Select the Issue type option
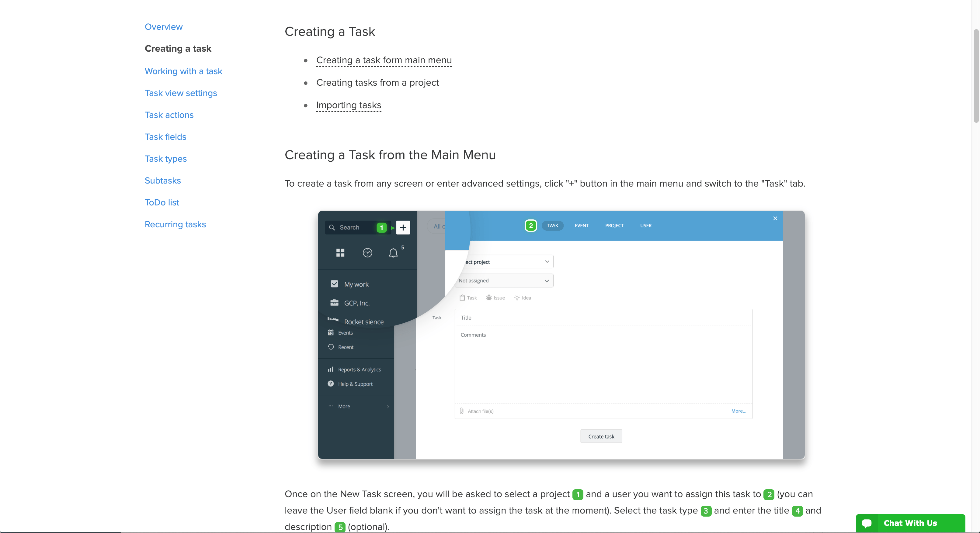This screenshot has height=533, width=980. tap(495, 298)
